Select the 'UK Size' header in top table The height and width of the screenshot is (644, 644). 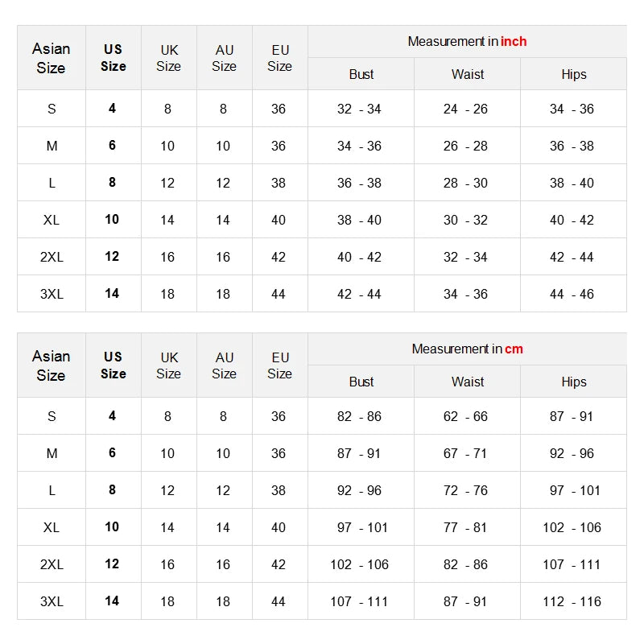[x=169, y=58]
